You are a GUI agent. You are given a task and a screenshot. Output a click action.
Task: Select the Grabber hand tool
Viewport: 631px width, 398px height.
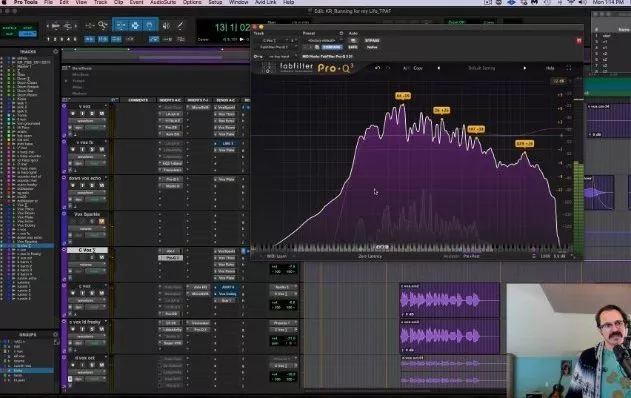pyautogui.click(x=149, y=25)
